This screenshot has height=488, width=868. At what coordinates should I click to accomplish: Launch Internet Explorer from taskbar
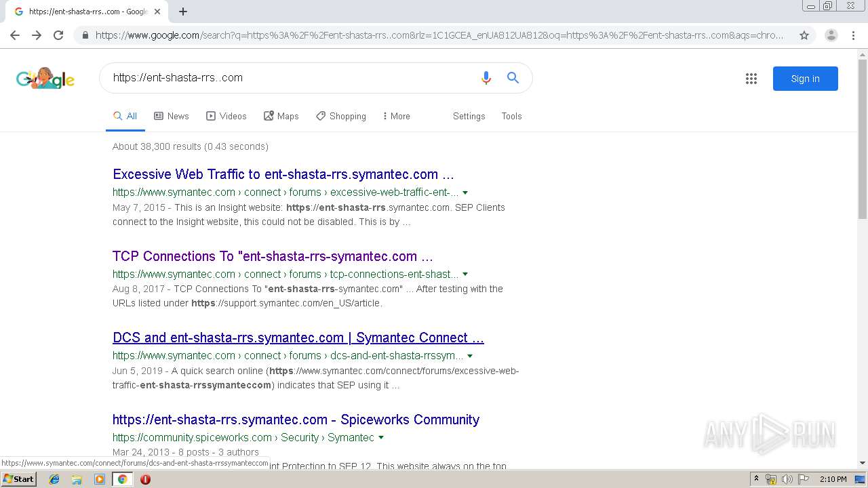coord(54,479)
